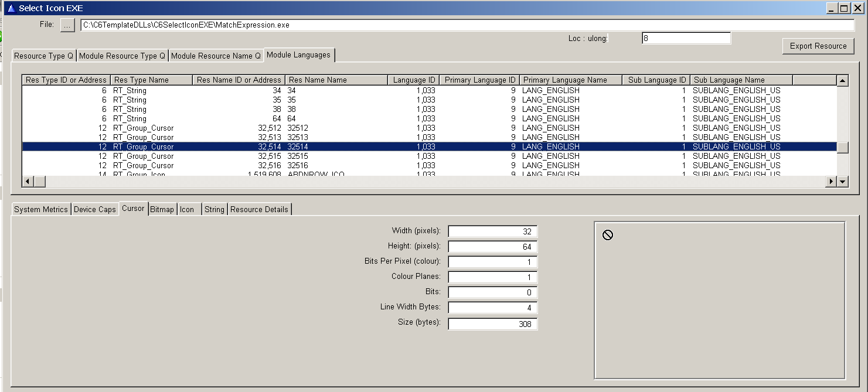Open the Module Resource Name Q tab
The image size is (868, 392).
[x=216, y=56]
